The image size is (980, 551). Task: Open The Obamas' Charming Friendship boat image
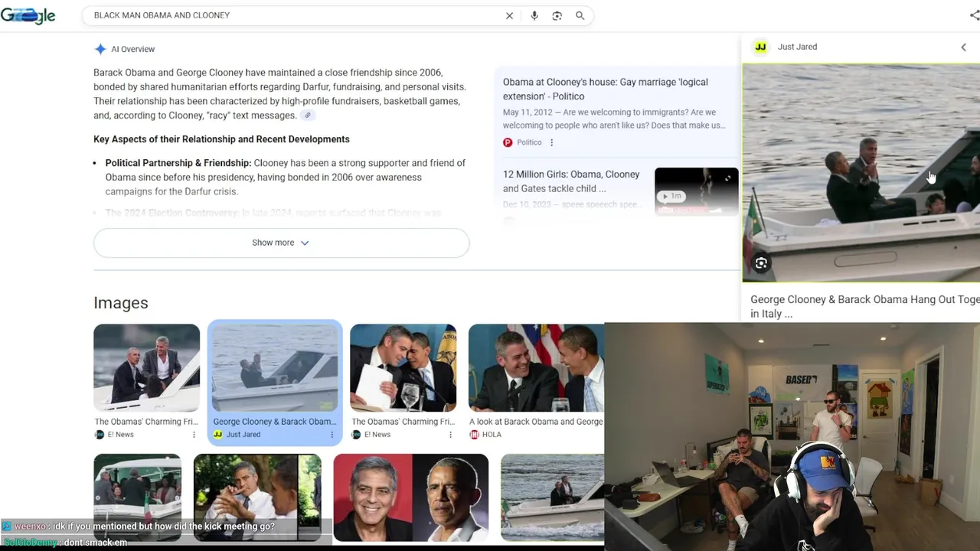(x=146, y=368)
